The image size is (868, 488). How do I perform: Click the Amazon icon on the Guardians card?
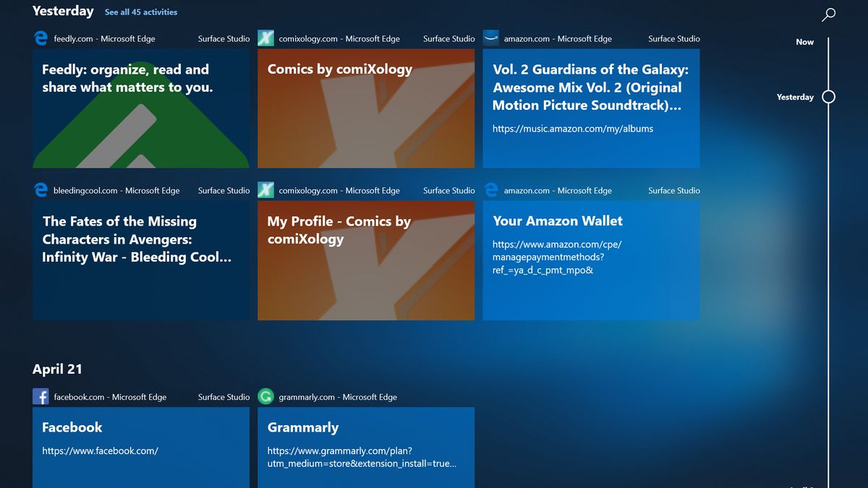point(491,38)
